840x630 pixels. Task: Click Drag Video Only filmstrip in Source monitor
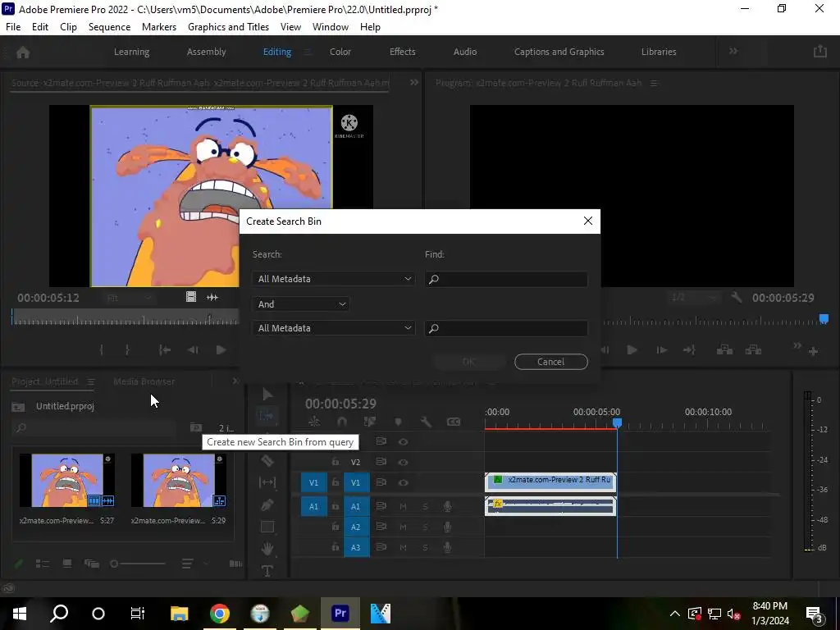pos(190,297)
